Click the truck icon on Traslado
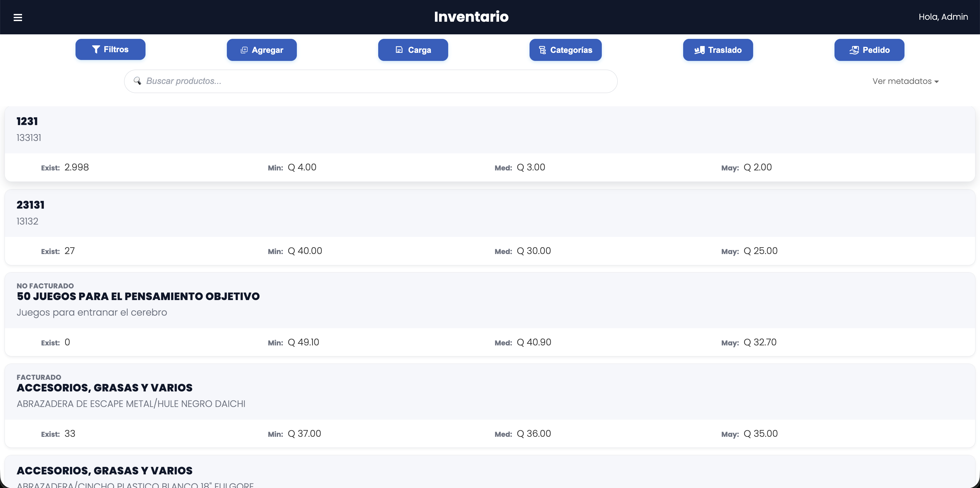The width and height of the screenshot is (980, 488). pos(699,50)
